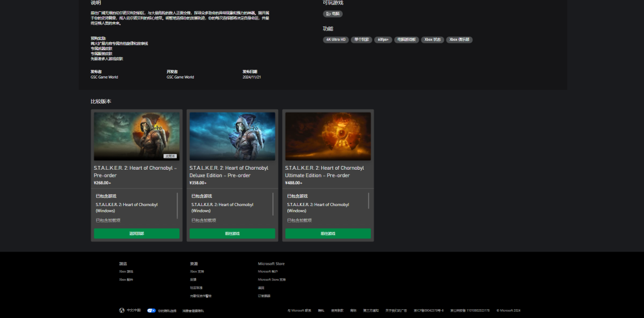Open the terms of use footer link
Image resolution: width=644 pixels, height=318 pixels.
click(337, 310)
